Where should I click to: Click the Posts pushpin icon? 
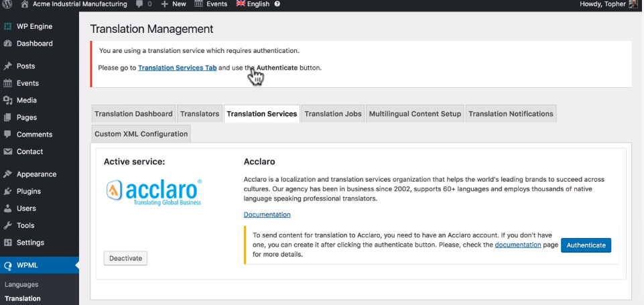(x=7, y=66)
